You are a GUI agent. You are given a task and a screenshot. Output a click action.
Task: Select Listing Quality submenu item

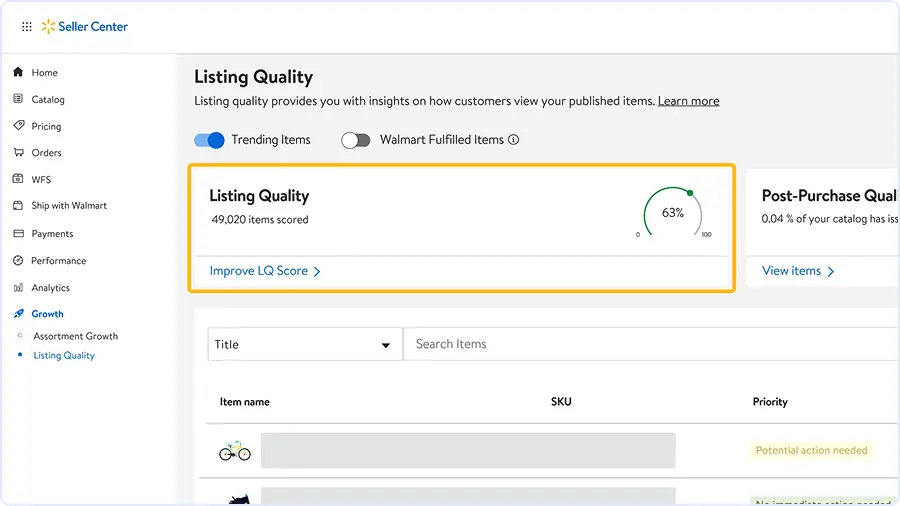tap(64, 356)
